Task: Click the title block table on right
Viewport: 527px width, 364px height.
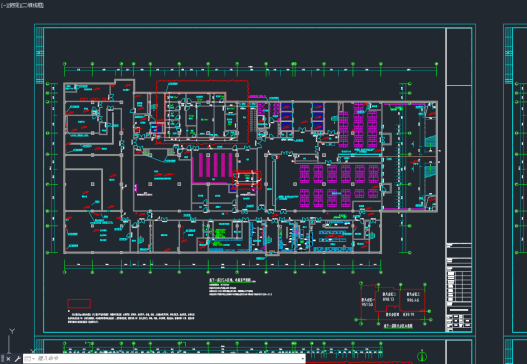Action: [x=459, y=287]
